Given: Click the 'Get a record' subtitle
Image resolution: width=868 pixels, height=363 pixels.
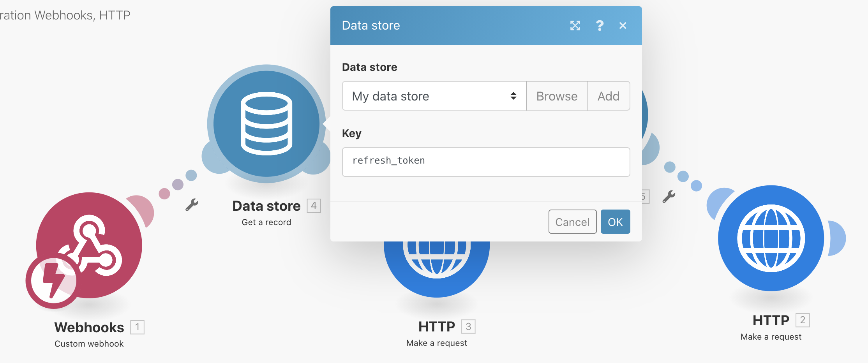Looking at the screenshot, I should point(266,222).
